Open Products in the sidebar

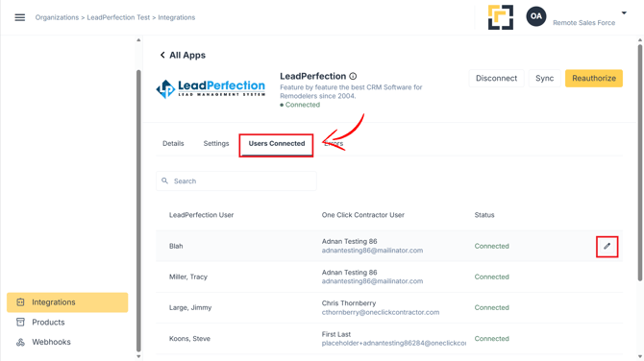coord(48,322)
